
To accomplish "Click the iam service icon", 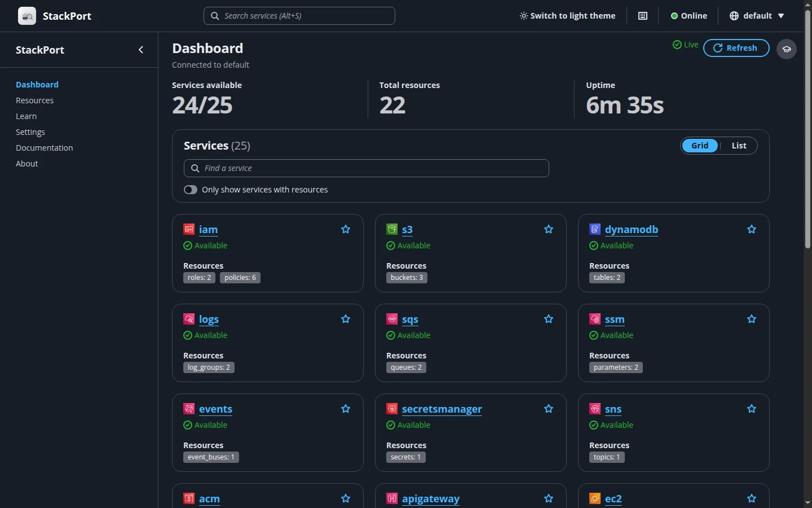I will pyautogui.click(x=189, y=229).
